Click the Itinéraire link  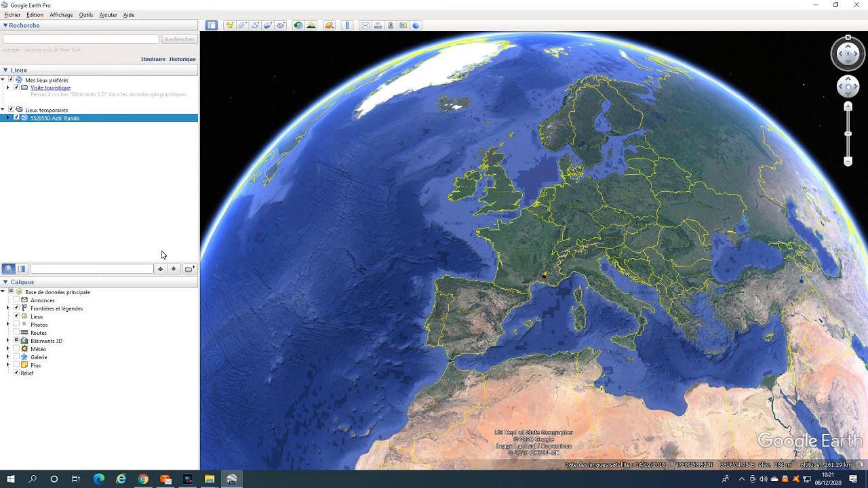point(153,59)
